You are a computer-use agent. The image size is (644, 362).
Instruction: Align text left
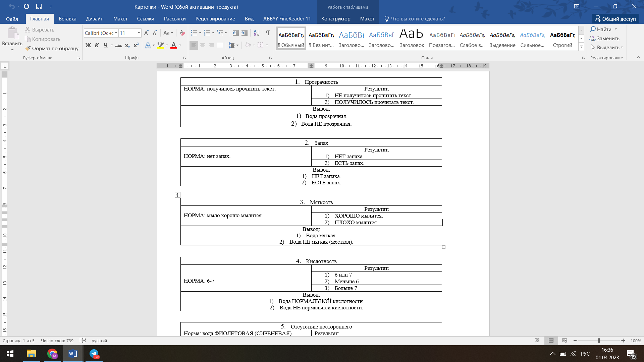(x=194, y=45)
